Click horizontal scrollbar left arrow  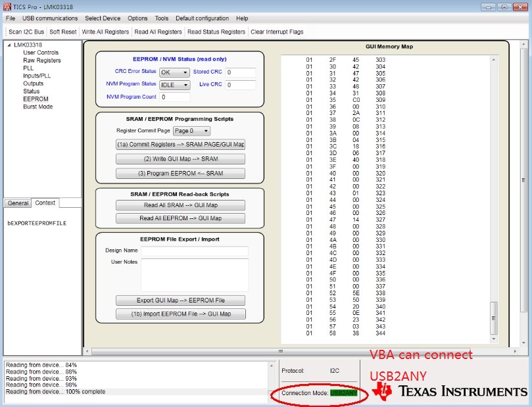(87, 351)
